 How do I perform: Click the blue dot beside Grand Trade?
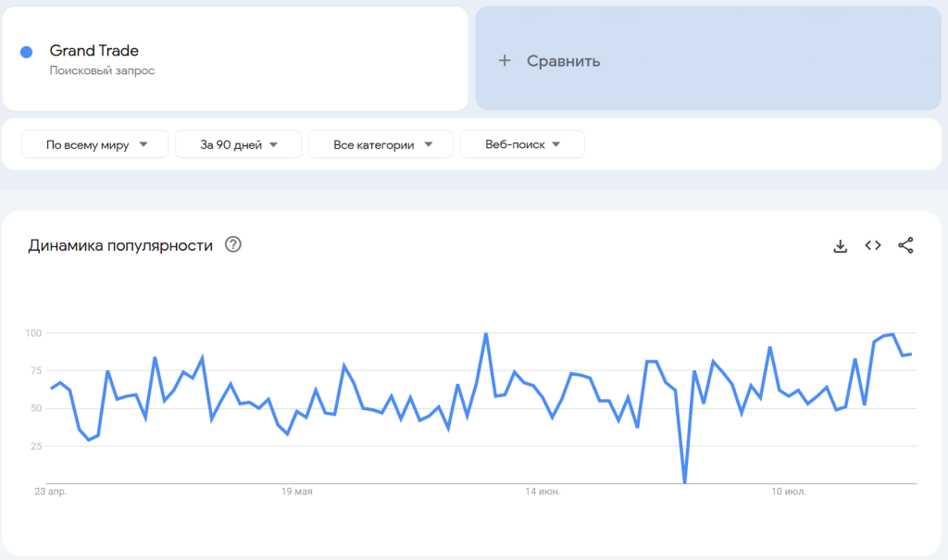27,52
